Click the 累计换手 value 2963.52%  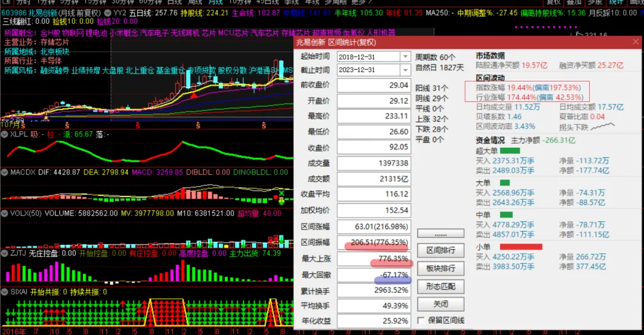pos(374,290)
